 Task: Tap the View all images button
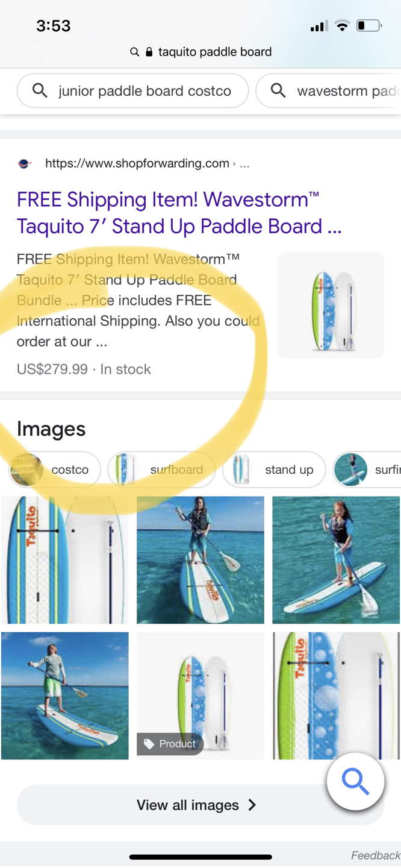[x=200, y=805]
